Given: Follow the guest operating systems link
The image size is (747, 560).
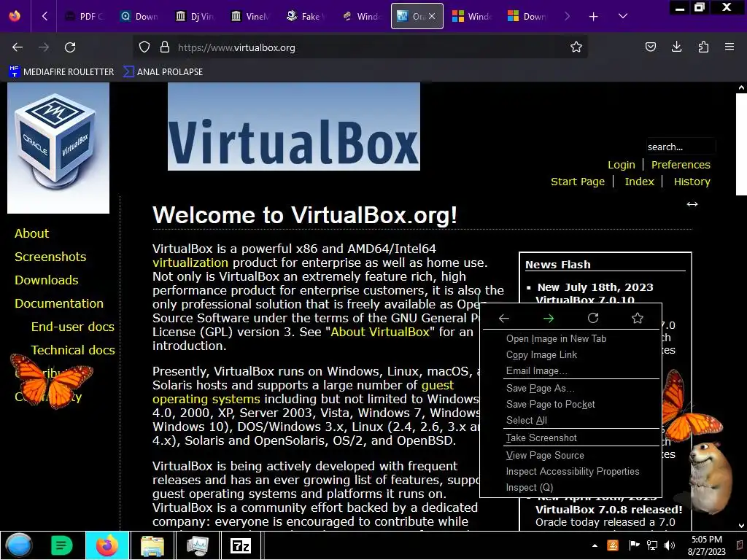Looking at the screenshot, I should coord(303,392).
